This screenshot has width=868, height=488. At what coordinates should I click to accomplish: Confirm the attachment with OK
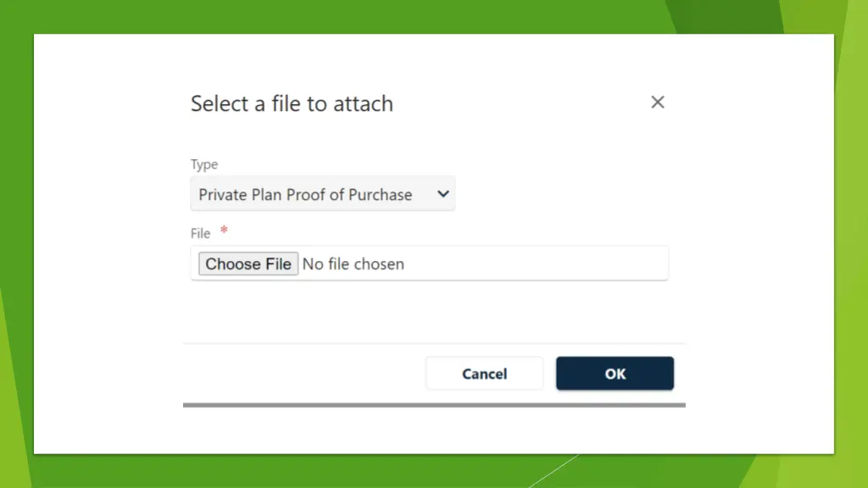click(615, 374)
